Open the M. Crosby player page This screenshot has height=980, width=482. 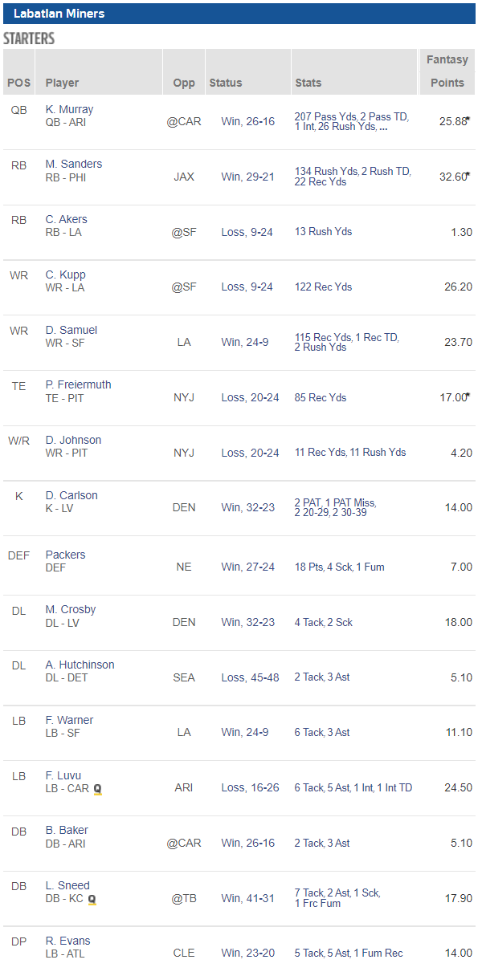pos(70,609)
